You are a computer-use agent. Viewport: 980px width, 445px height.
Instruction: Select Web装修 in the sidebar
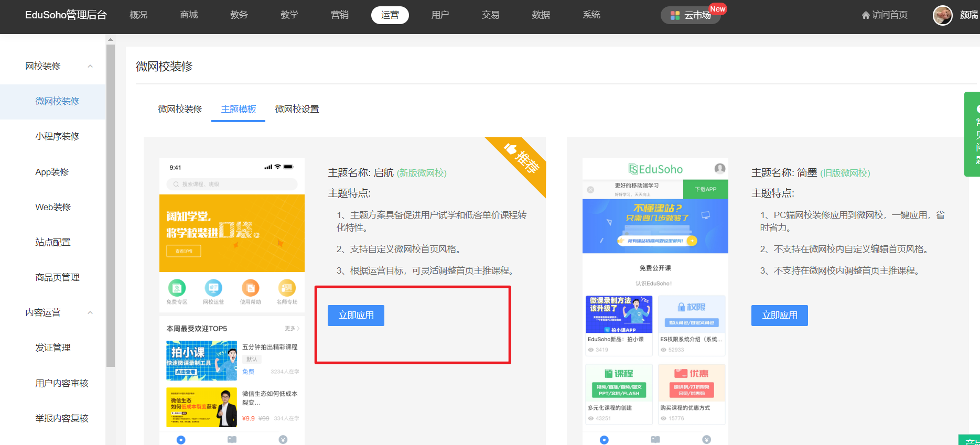tap(53, 207)
